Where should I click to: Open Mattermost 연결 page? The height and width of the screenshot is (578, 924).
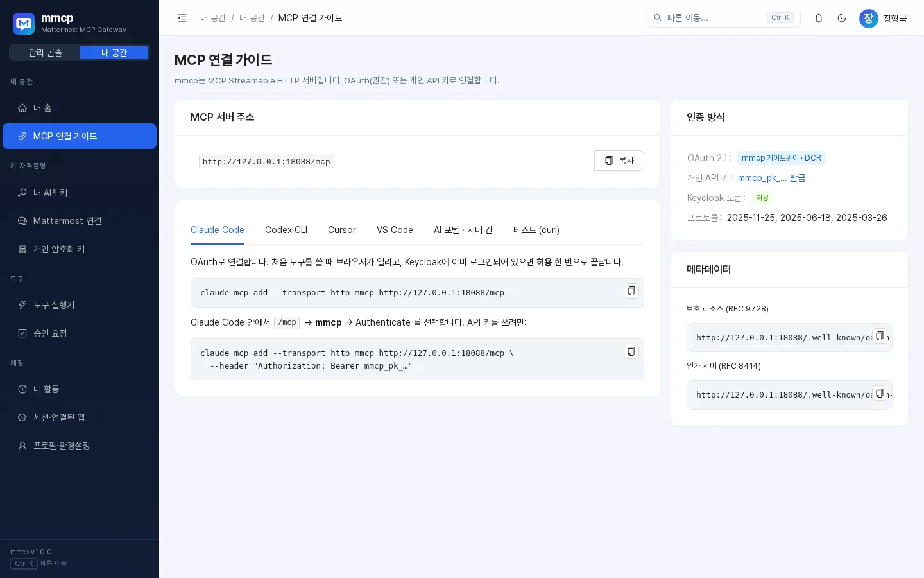coord(80,221)
